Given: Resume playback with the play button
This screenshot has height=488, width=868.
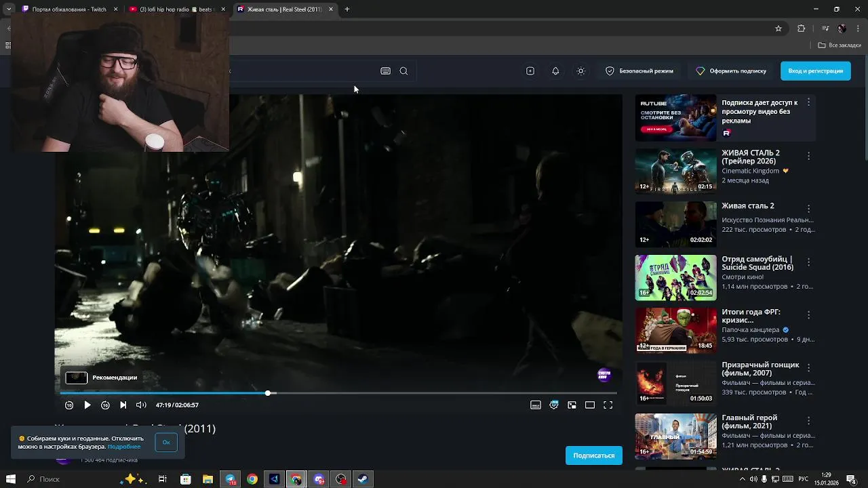Looking at the screenshot, I should click(x=87, y=405).
